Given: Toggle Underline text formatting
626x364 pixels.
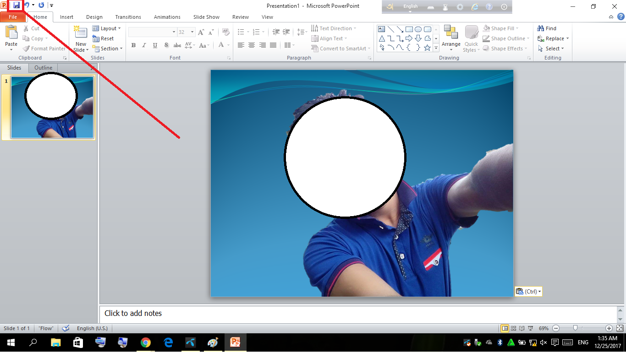Looking at the screenshot, I should pos(155,45).
